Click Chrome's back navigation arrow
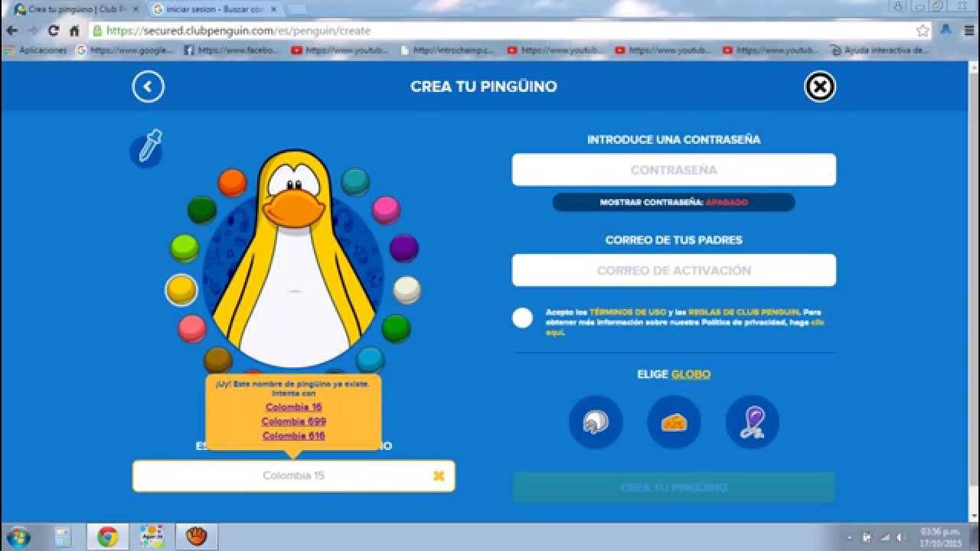 pos(11,31)
